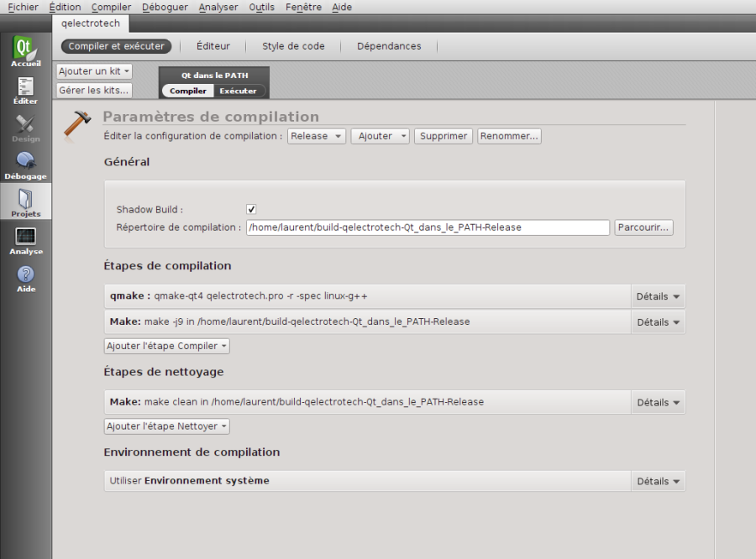The height and width of the screenshot is (559, 756).
Task: Expand Détails for the qmake step
Action: [x=658, y=296]
